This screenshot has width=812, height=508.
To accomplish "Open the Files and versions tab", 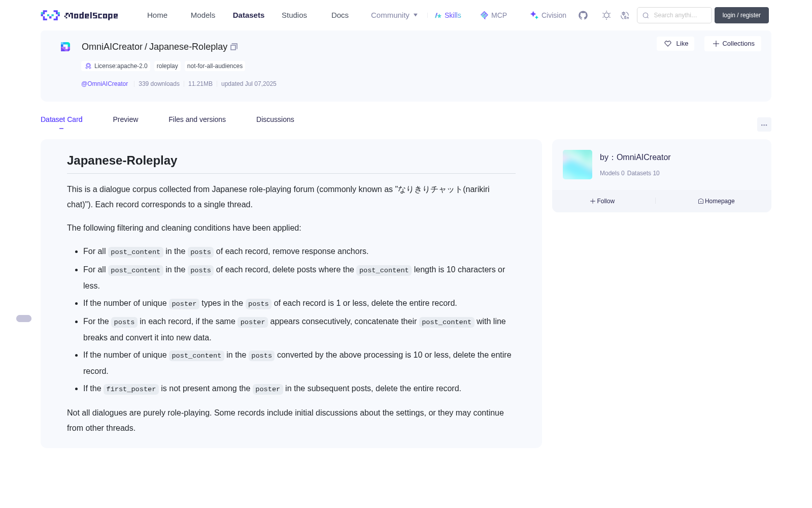I will (x=197, y=119).
